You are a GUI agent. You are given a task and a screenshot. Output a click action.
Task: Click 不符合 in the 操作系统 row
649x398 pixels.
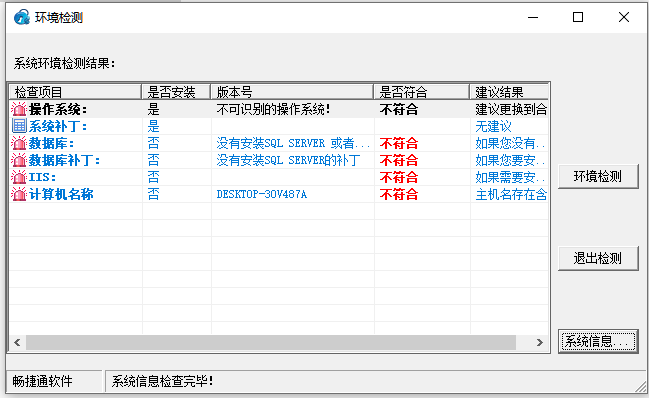399,109
